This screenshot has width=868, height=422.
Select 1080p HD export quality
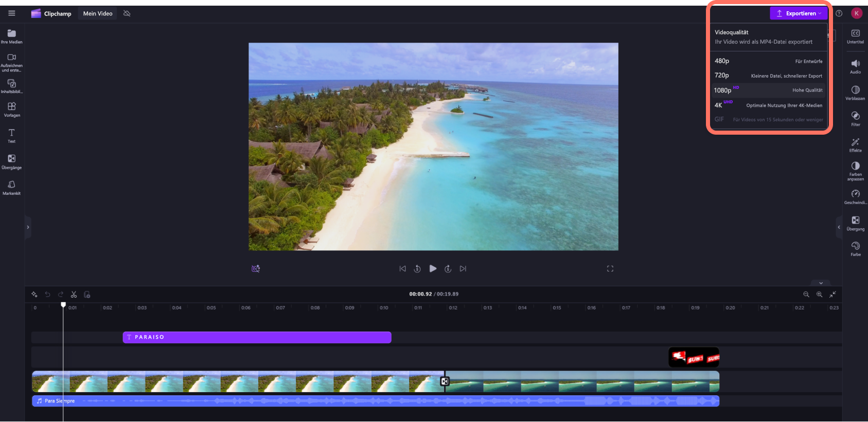click(x=769, y=90)
